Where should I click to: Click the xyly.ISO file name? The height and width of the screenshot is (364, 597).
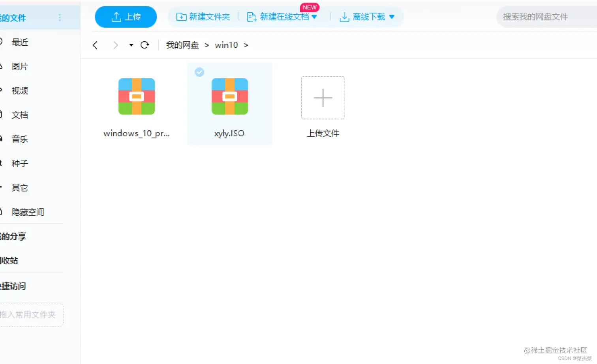tap(229, 133)
